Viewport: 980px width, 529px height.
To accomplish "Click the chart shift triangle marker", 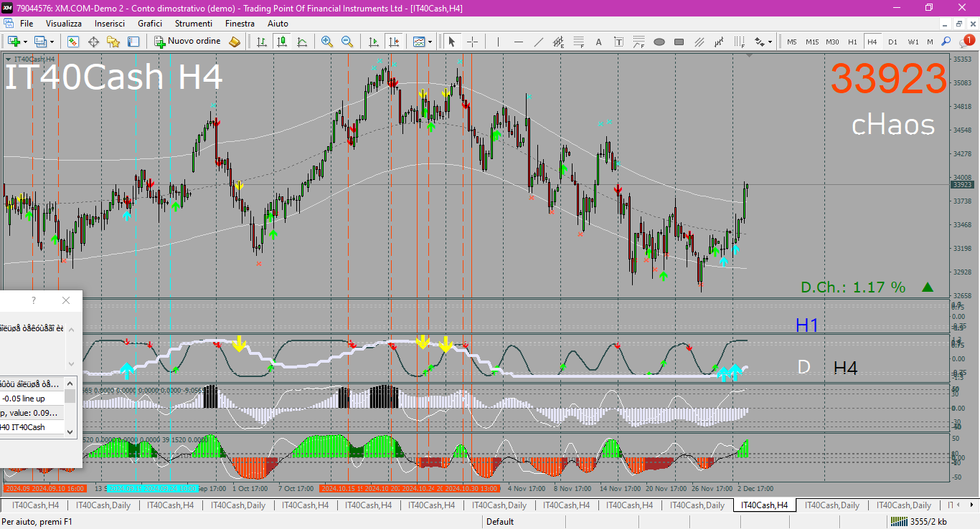I will (x=749, y=55).
